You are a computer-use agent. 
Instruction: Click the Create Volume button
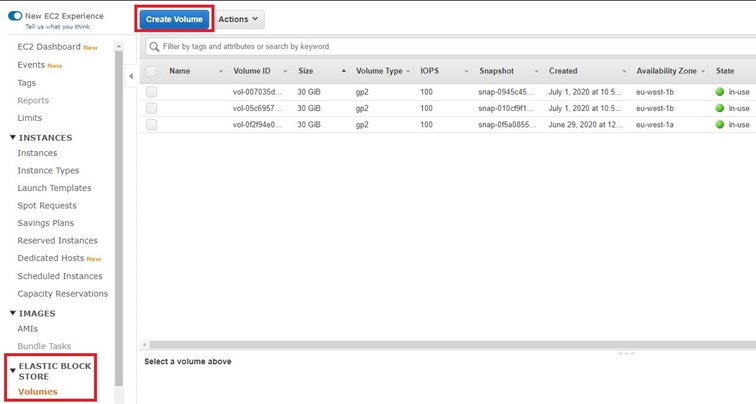click(x=174, y=19)
